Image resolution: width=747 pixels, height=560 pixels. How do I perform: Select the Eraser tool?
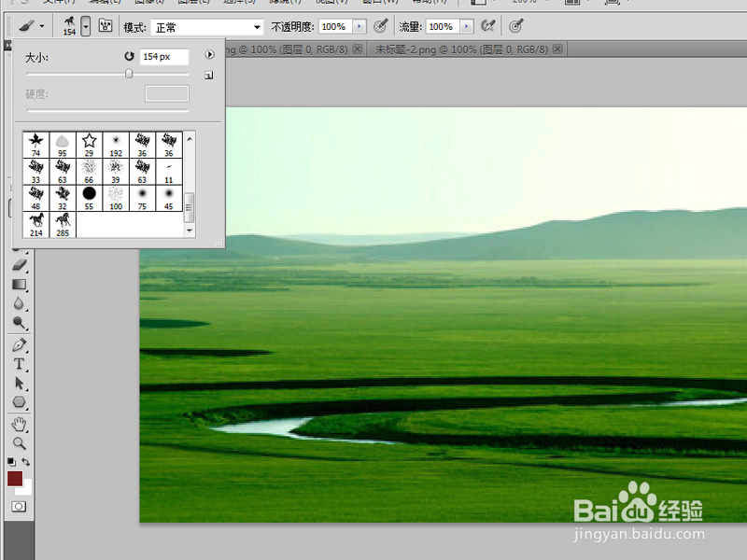click(x=19, y=265)
